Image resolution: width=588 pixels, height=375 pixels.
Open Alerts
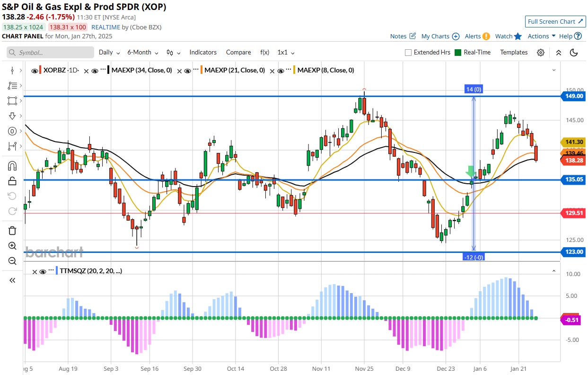coord(477,36)
